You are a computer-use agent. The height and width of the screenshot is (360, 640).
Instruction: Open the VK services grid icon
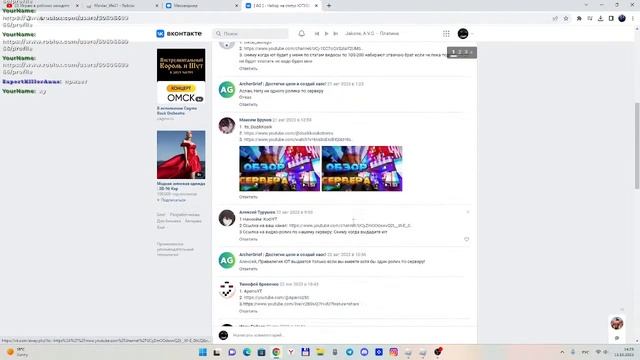(x=446, y=33)
